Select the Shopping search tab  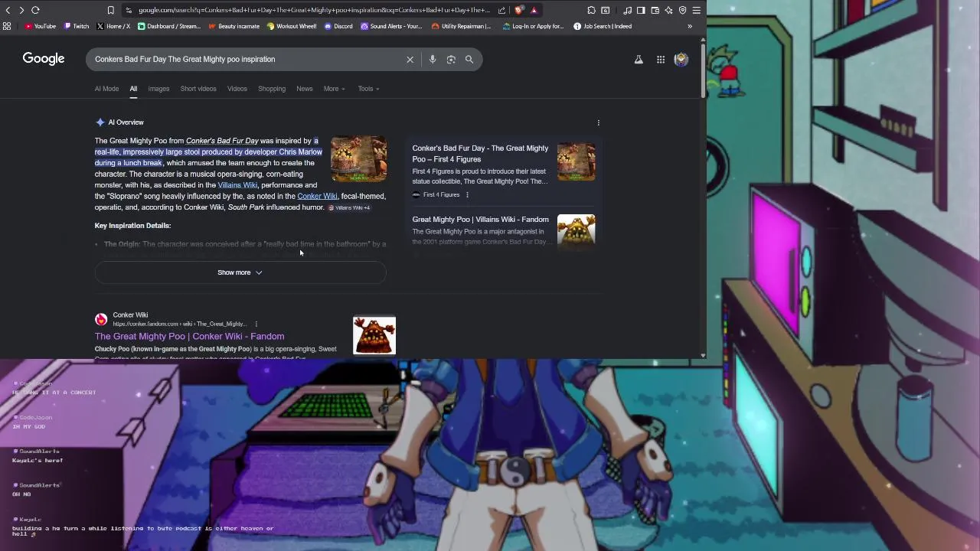pos(272,89)
